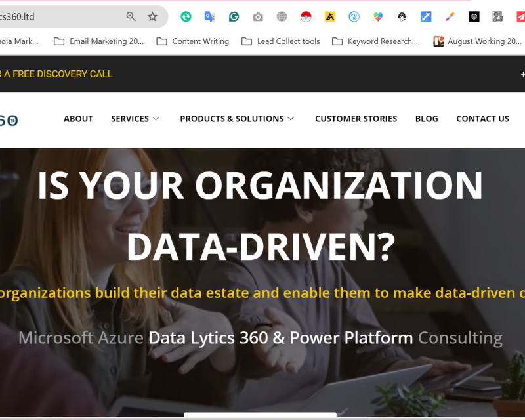Open Content Writing bookmarks folder
The height and width of the screenshot is (420, 525).
[193, 41]
